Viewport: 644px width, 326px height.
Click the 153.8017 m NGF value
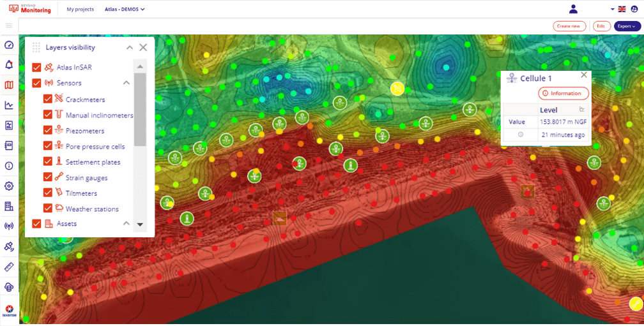(564, 122)
